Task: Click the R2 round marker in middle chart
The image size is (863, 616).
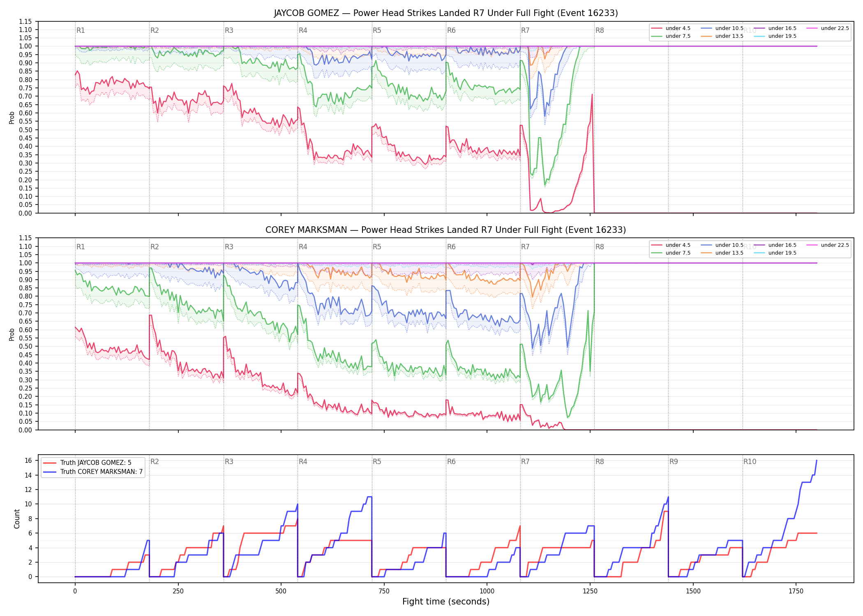Action: (155, 247)
